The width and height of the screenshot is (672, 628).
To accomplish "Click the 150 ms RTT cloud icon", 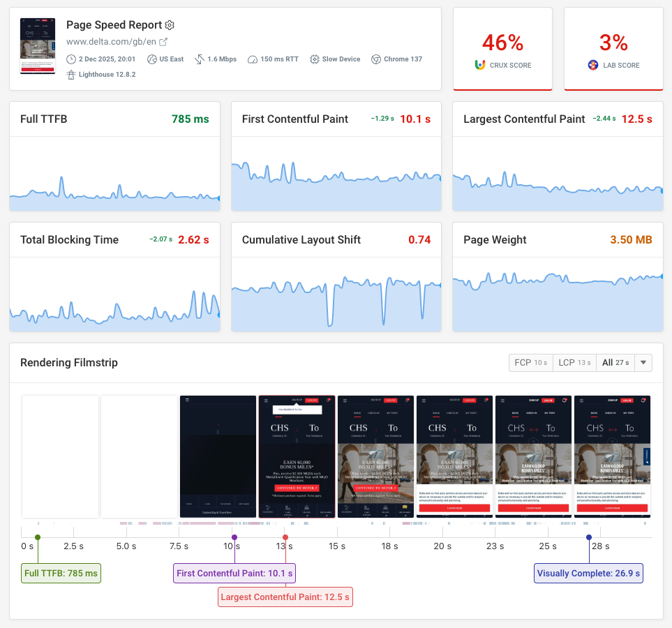I will [x=253, y=59].
